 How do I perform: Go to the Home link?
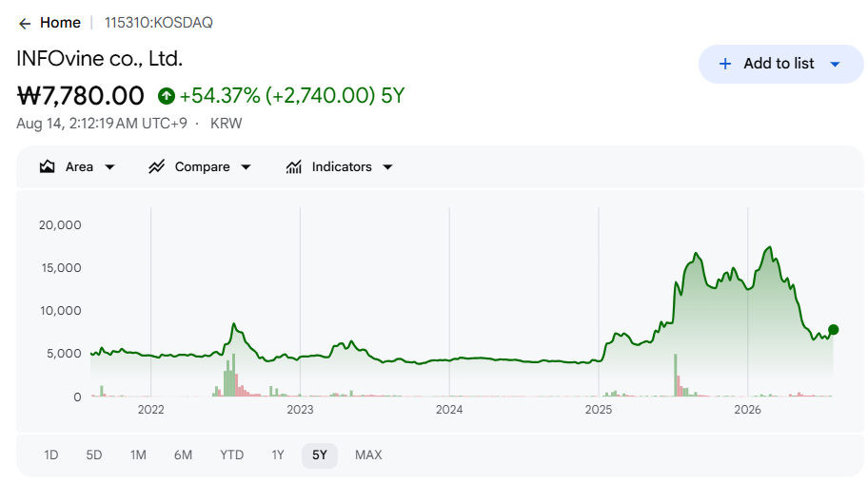pyautogui.click(x=60, y=23)
